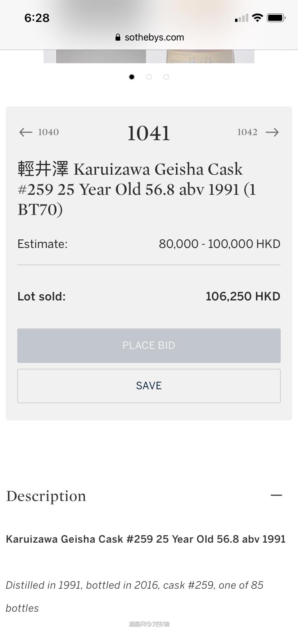Image resolution: width=298 pixels, height=644 pixels.
Task: Tap the Wi-Fi status icon
Action: [257, 18]
